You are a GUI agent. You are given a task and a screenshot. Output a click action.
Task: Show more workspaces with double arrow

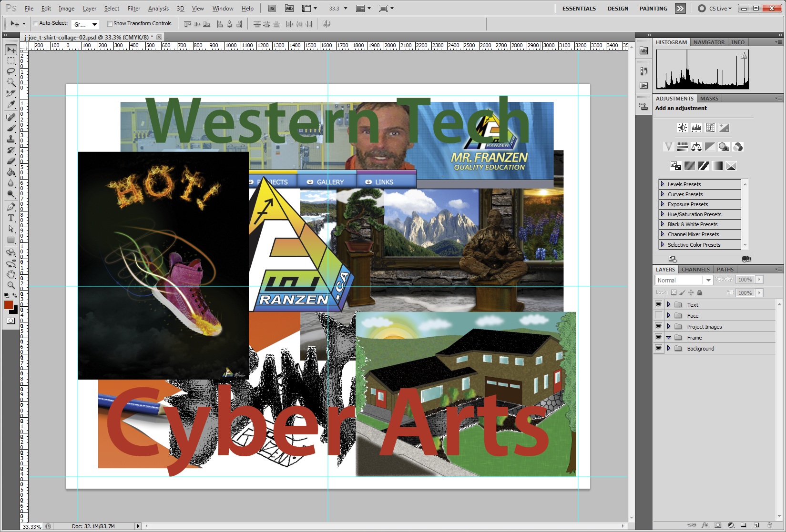point(680,9)
